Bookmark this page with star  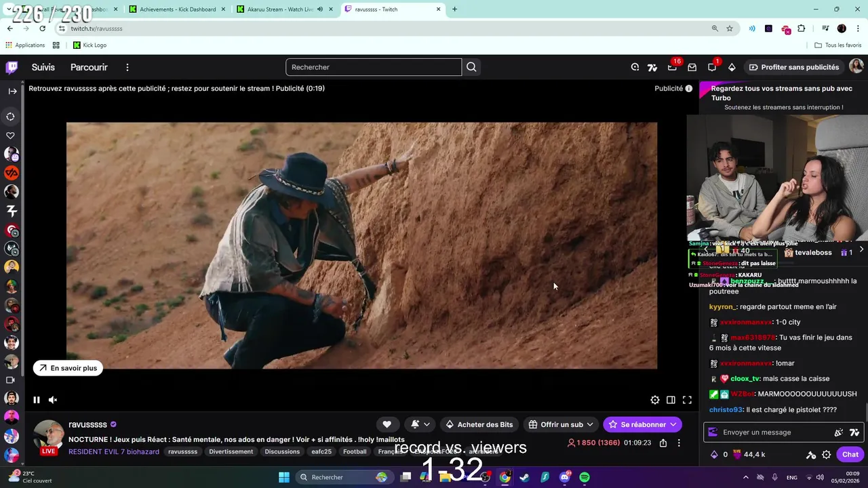click(730, 28)
